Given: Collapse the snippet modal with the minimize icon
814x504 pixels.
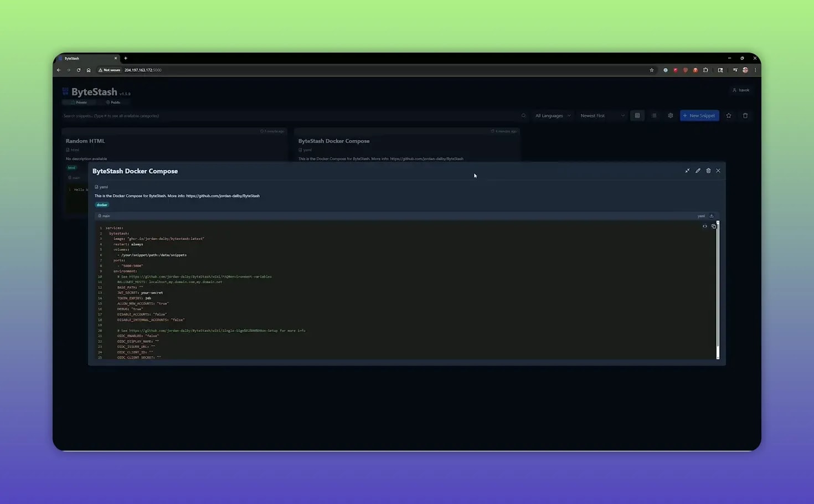Looking at the screenshot, I should [687, 171].
